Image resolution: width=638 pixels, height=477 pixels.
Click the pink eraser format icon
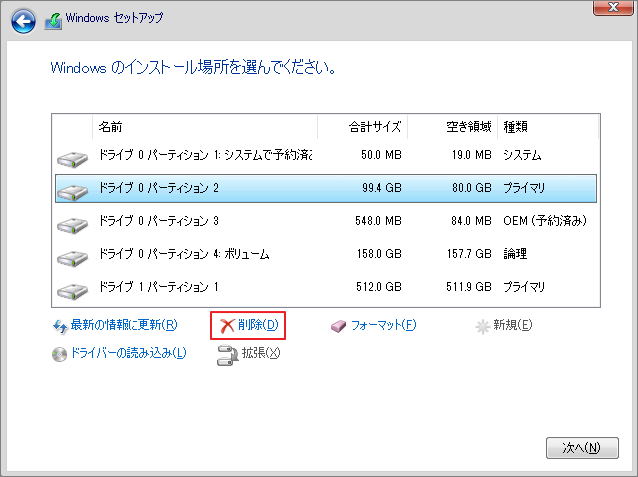339,326
